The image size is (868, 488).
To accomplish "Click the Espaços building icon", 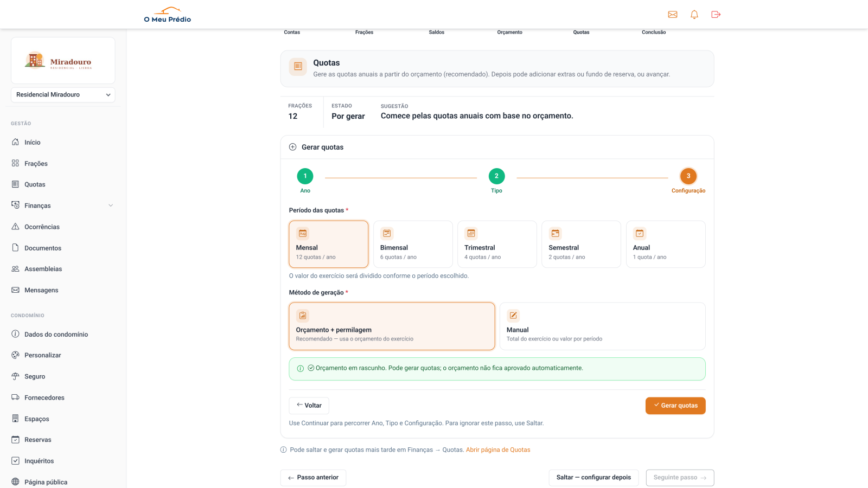I will click(x=15, y=419).
